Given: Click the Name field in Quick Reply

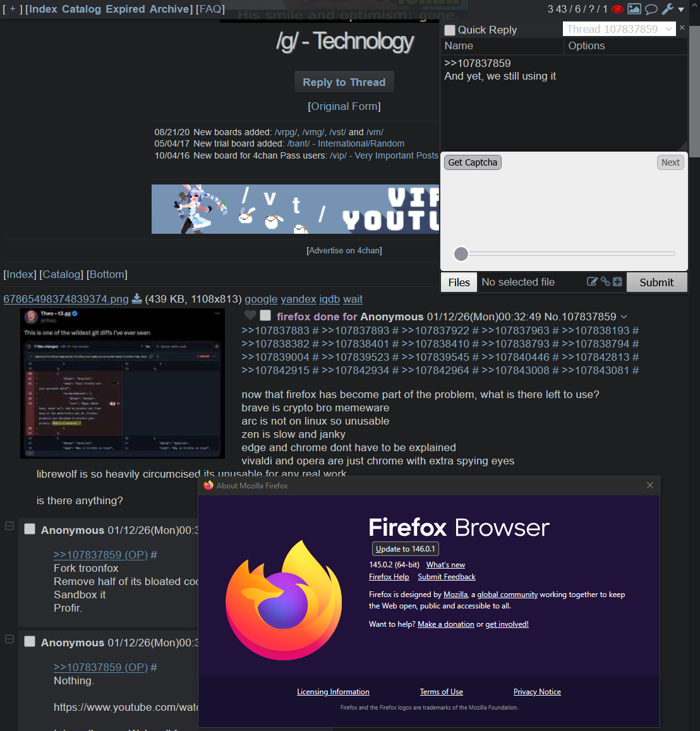Looking at the screenshot, I should [x=502, y=45].
